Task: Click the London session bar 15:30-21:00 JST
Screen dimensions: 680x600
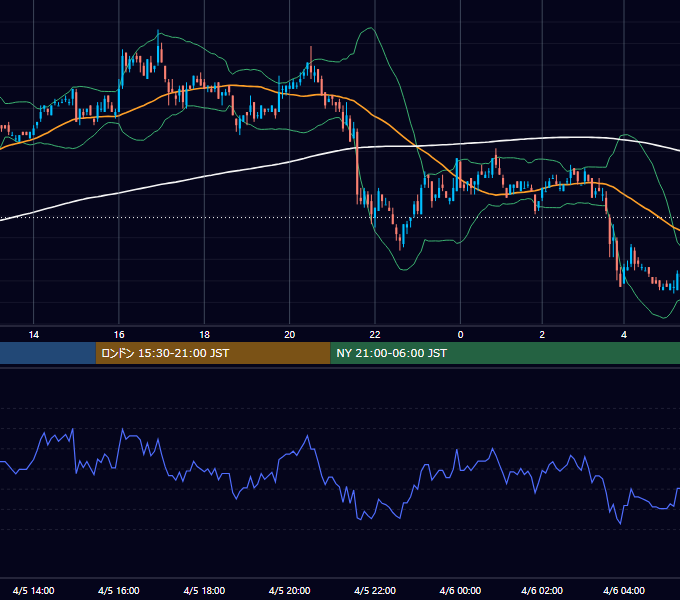Action: [213, 353]
